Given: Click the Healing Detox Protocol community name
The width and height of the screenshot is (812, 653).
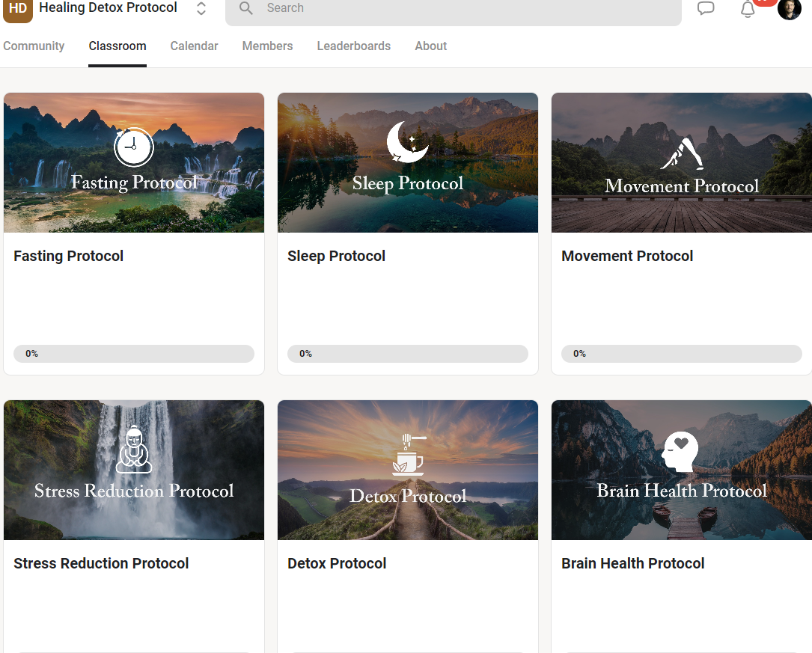Looking at the screenshot, I should 109,7.
